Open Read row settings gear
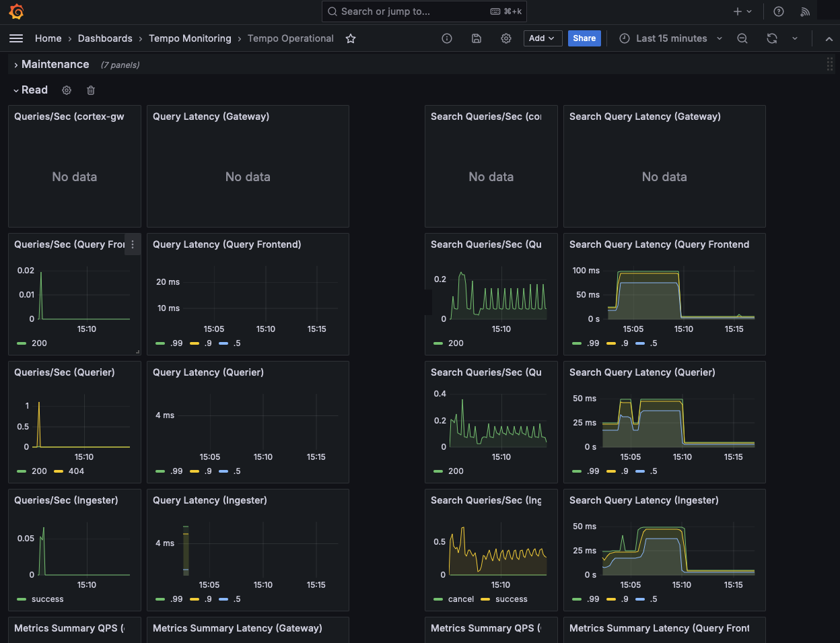 point(66,90)
